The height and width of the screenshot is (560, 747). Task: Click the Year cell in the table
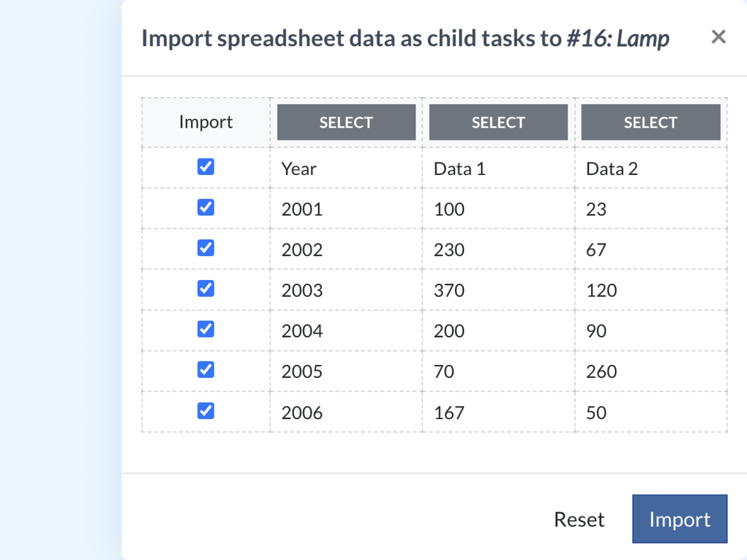coord(299,169)
